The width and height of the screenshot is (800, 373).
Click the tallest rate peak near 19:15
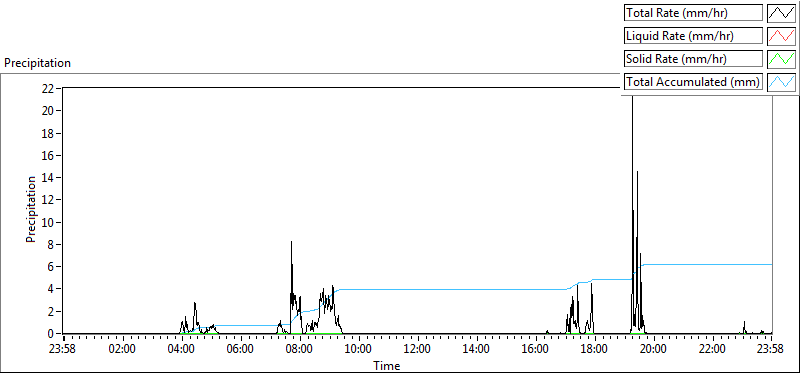633,102
